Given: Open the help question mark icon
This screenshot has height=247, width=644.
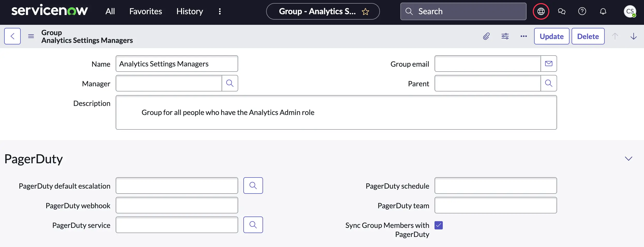Looking at the screenshot, I should [582, 11].
